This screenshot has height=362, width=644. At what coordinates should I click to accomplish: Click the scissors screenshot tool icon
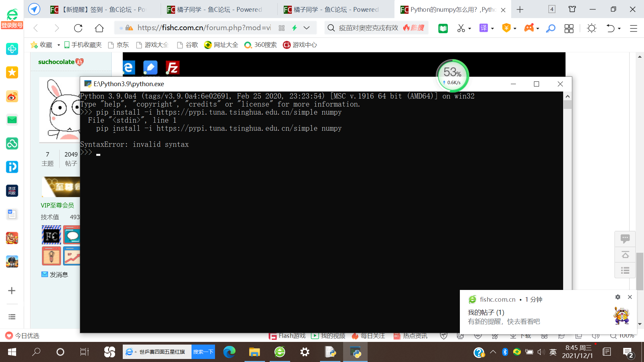click(461, 28)
